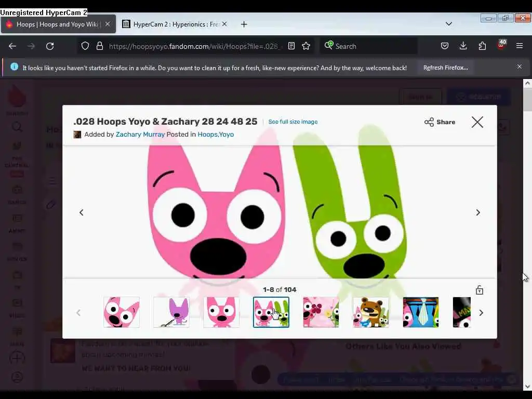Advance thumbnail carousel with right chevron
Image resolution: width=532 pixels, height=399 pixels.
[481, 313]
